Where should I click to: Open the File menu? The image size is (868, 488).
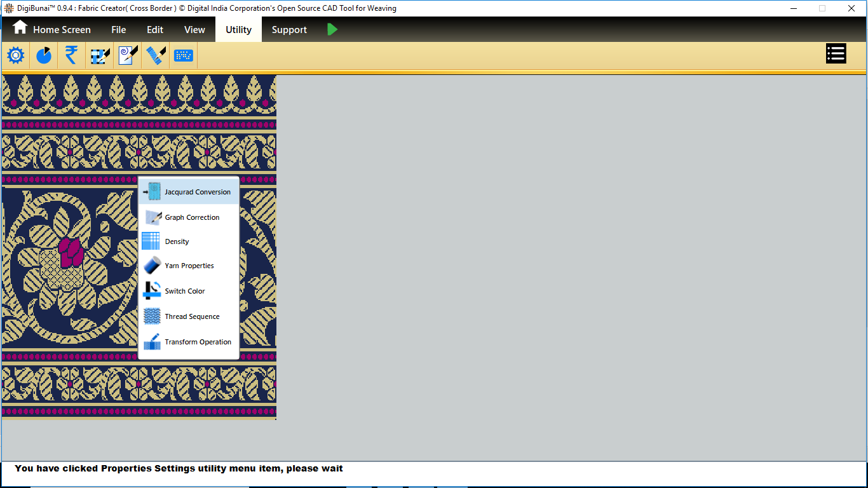[x=119, y=29]
